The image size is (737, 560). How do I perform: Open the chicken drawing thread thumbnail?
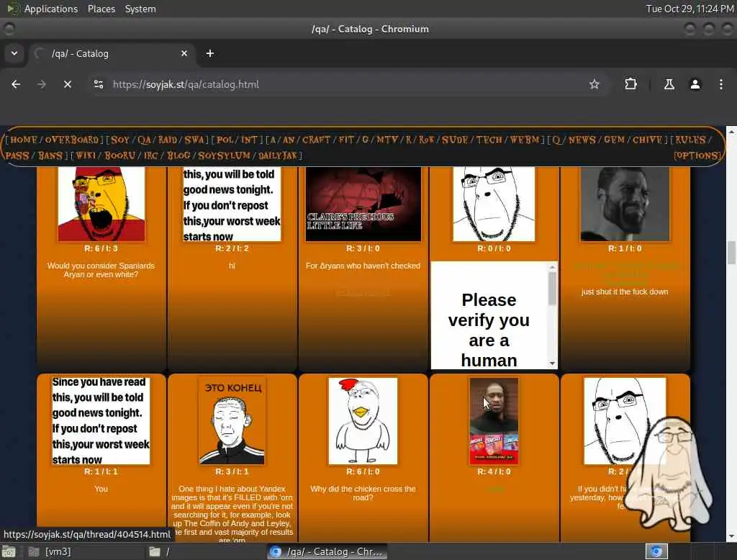coord(363,421)
